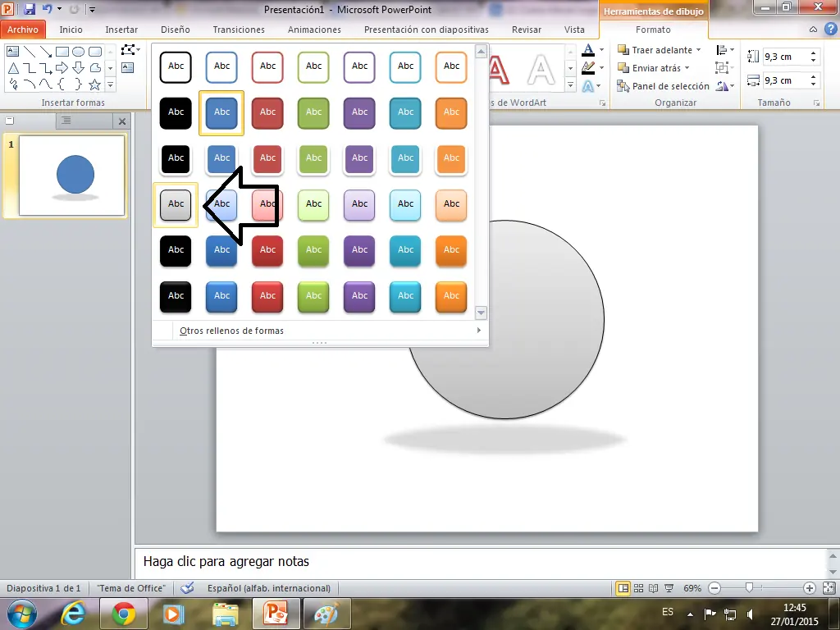Set the zoom slider handle
Screen dimensions: 840x630
click(750, 588)
